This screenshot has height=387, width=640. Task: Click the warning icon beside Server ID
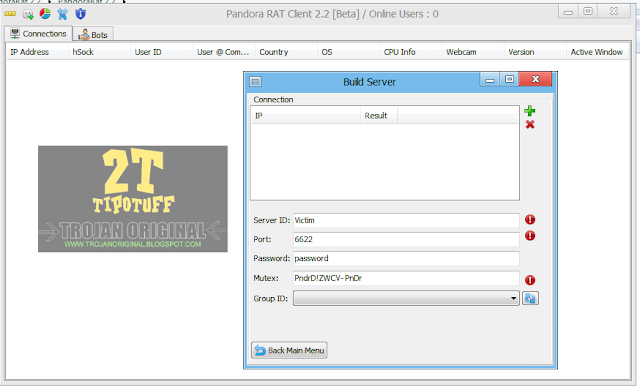pyautogui.click(x=530, y=220)
